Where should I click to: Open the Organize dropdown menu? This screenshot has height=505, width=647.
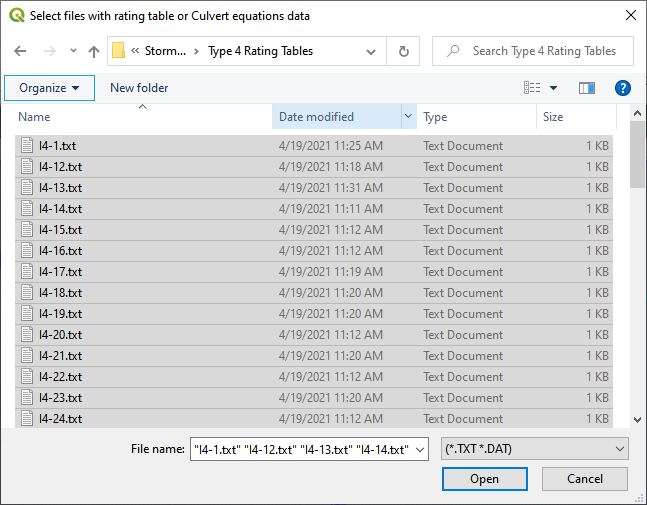point(49,88)
